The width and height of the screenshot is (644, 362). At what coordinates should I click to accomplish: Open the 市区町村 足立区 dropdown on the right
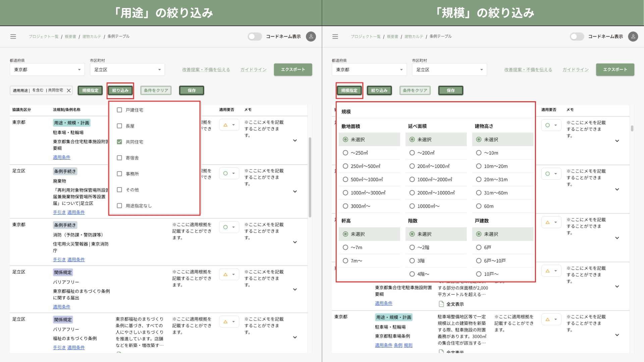449,70
